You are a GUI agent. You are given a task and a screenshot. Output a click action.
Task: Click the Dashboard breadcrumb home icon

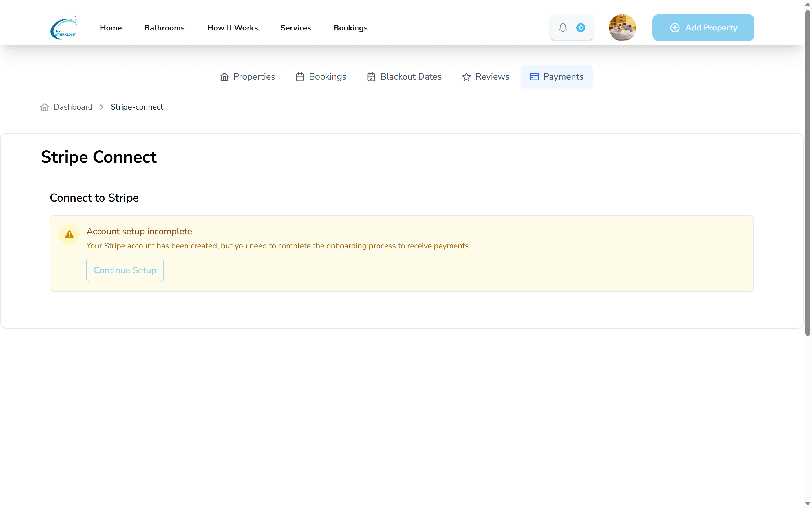pos(45,107)
